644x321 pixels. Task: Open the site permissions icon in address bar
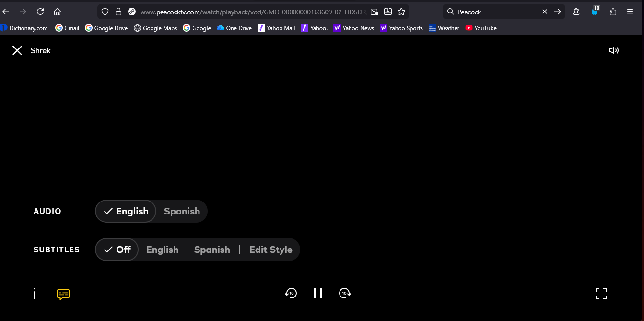[x=132, y=12]
